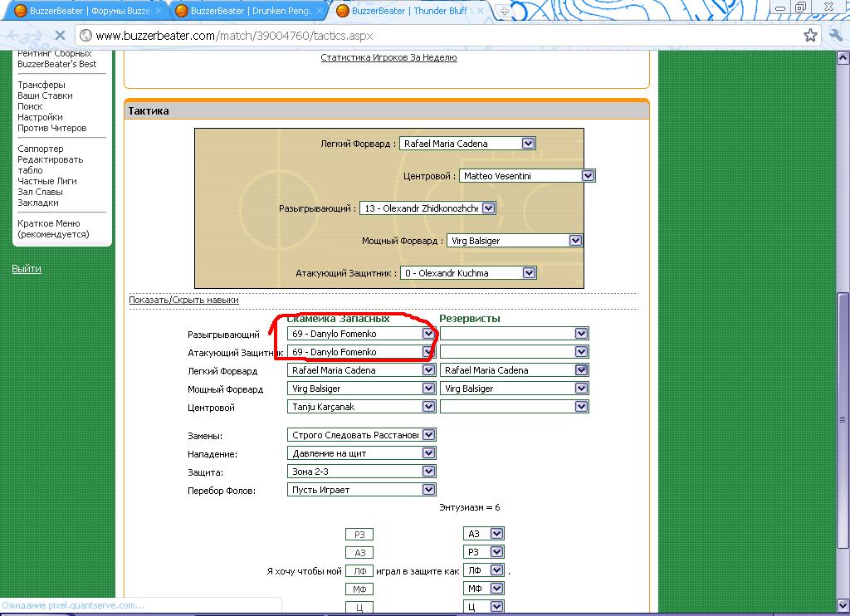850x616 pixels.
Task: Open BuzzerBeater's Best in the sidebar
Action: (x=57, y=64)
